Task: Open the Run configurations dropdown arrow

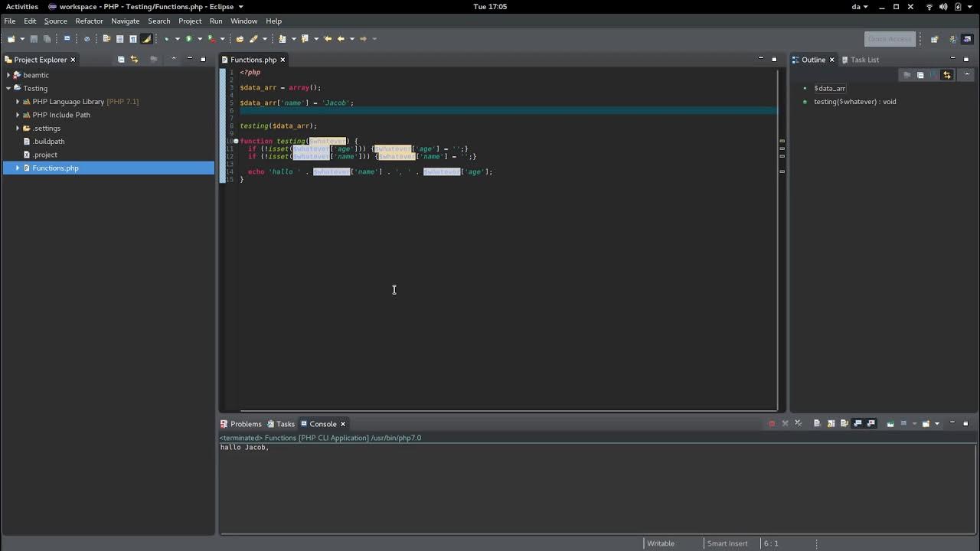Action: (x=200, y=39)
